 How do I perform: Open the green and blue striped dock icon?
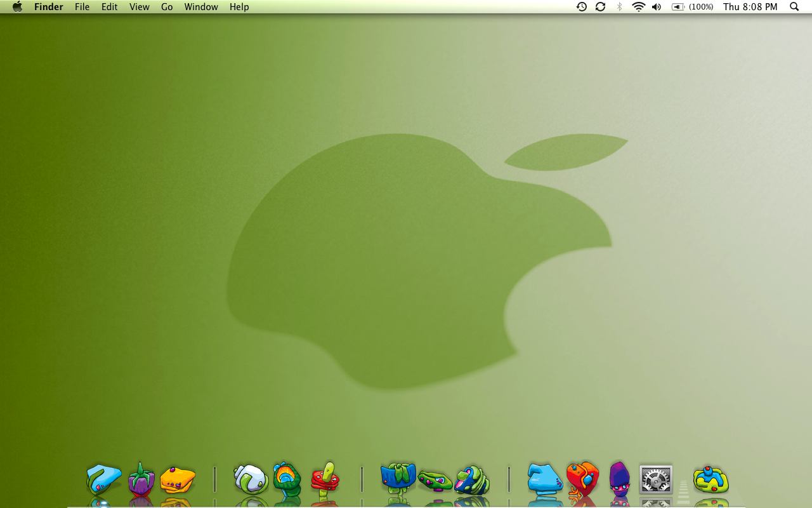pos(472,480)
